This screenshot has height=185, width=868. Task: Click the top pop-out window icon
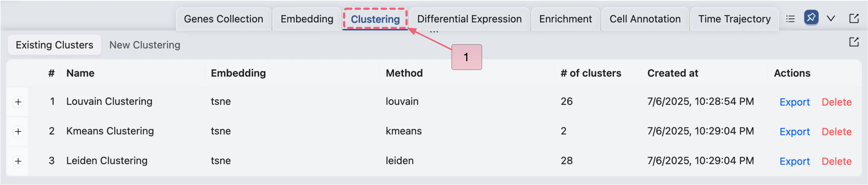(x=854, y=18)
